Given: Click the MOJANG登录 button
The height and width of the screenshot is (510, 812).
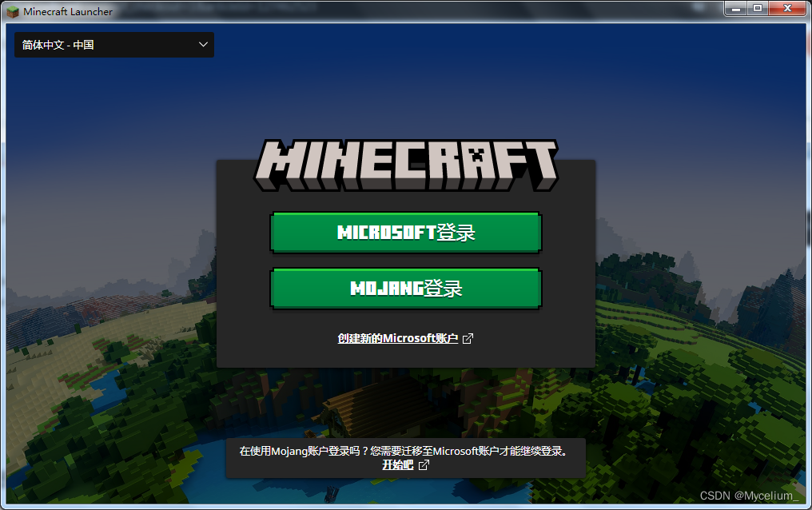Looking at the screenshot, I should coord(406,289).
